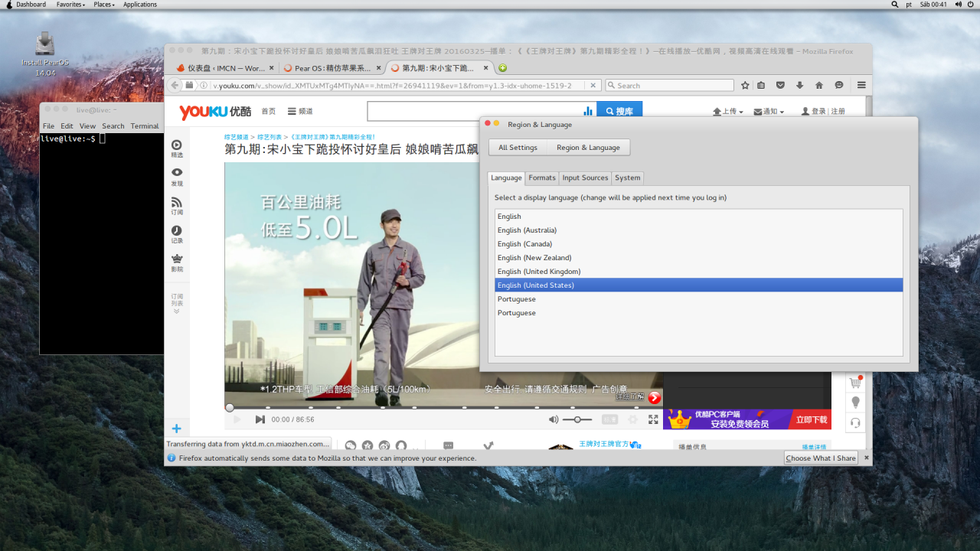This screenshot has height=551, width=980.
Task: Mute the video player speaker icon
Action: [x=553, y=419]
